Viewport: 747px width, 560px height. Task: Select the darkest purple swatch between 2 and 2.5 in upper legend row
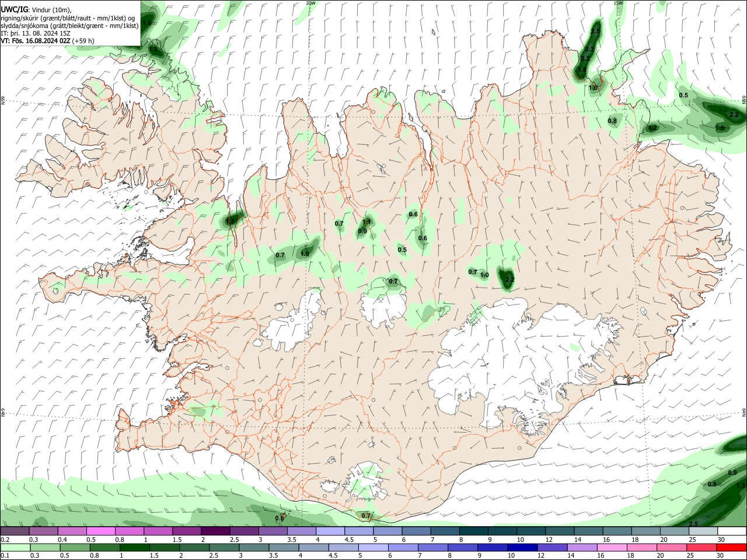tap(214, 531)
